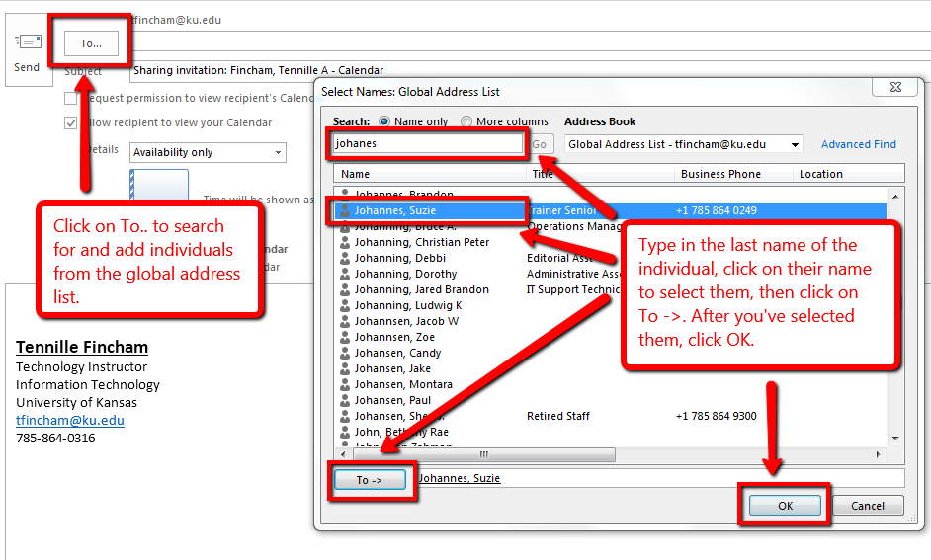Click the To -> button in the dialog
931x560 pixels.
tap(369, 480)
